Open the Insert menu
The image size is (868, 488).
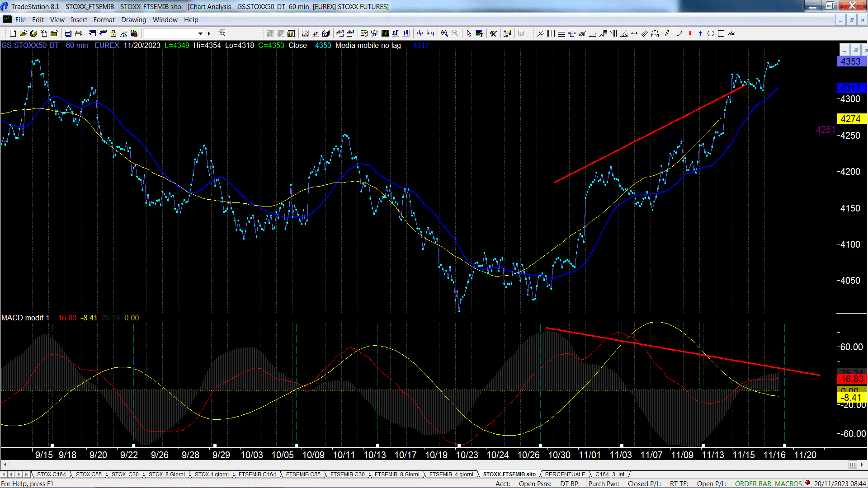click(x=79, y=20)
